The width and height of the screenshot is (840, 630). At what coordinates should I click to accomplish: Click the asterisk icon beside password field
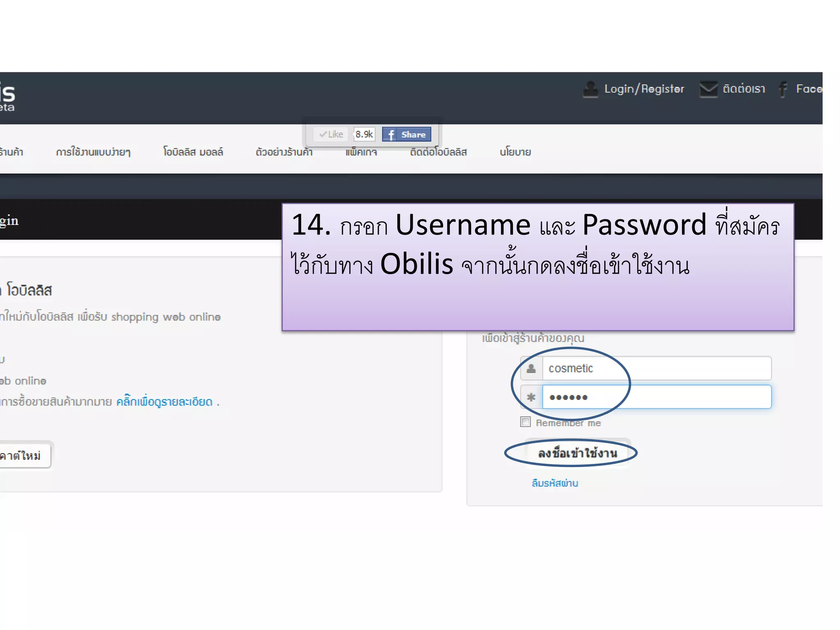pos(532,397)
